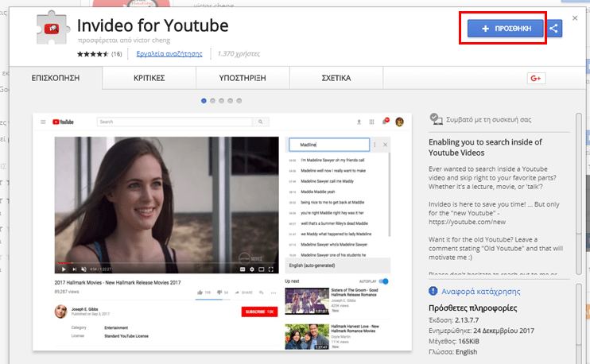Click the YouTube Search input field
590x364 pixels.
pos(175,122)
